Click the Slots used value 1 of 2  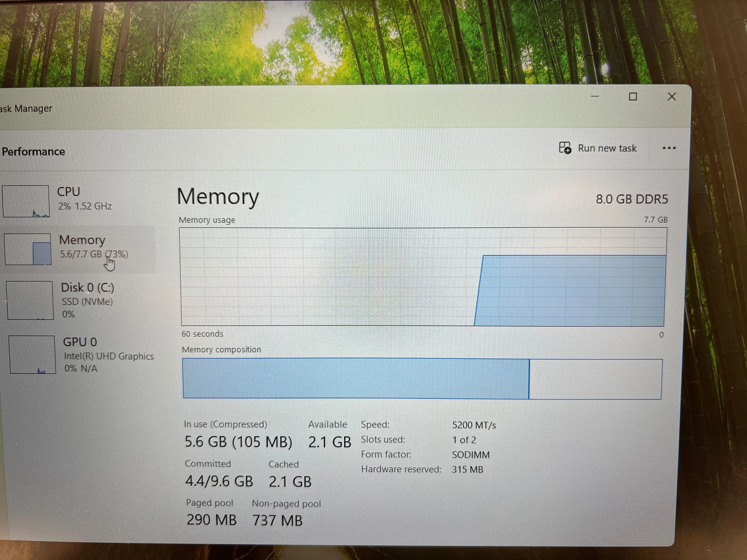pyautogui.click(x=464, y=440)
